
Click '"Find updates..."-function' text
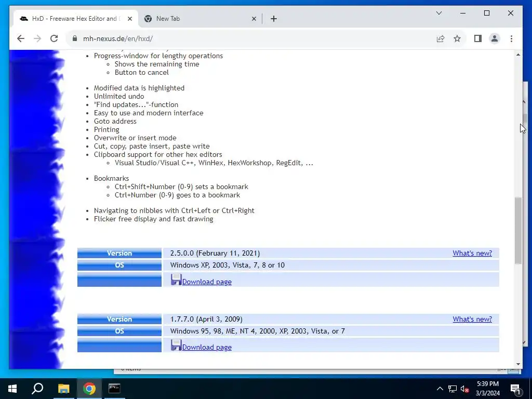pyautogui.click(x=136, y=104)
